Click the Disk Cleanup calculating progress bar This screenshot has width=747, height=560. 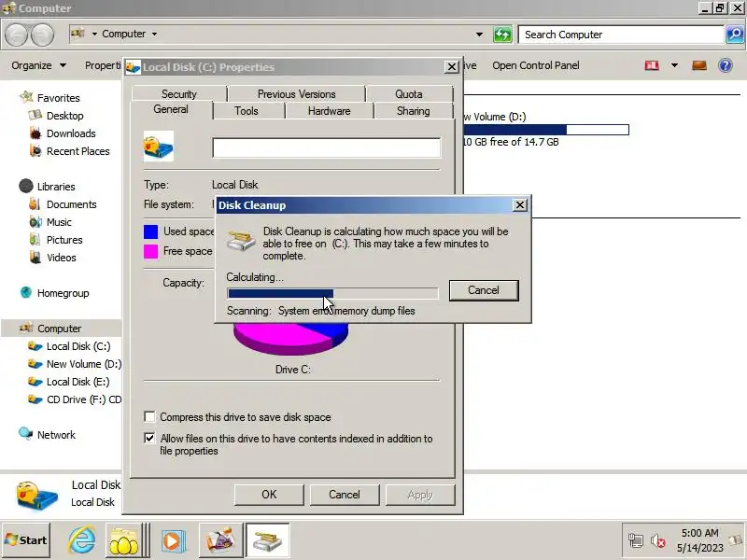[332, 293]
